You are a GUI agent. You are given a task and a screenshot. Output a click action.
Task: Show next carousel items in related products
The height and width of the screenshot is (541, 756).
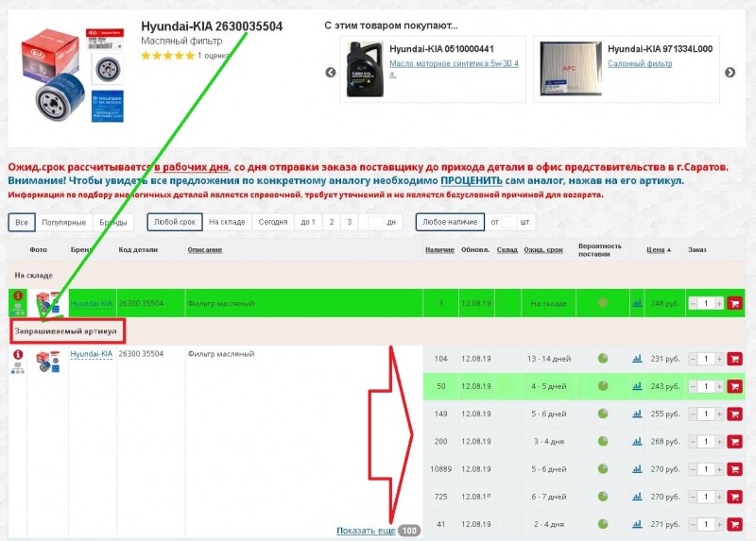(730, 73)
